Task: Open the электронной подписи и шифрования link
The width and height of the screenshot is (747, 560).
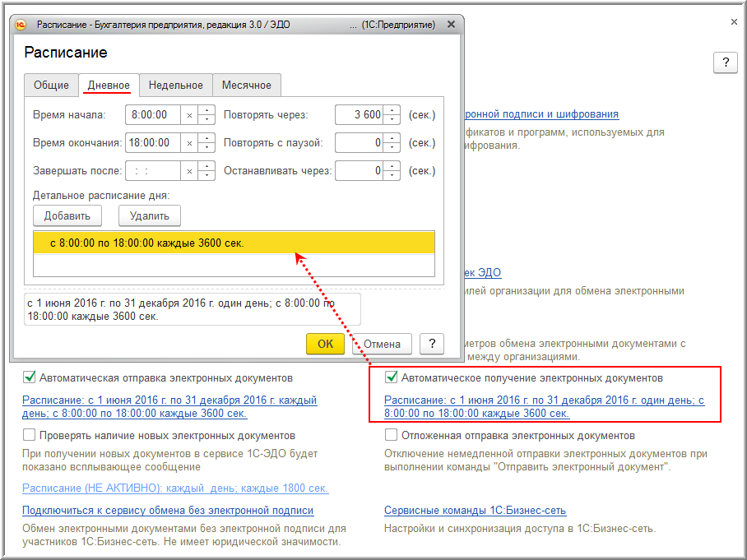Action: coord(541,114)
